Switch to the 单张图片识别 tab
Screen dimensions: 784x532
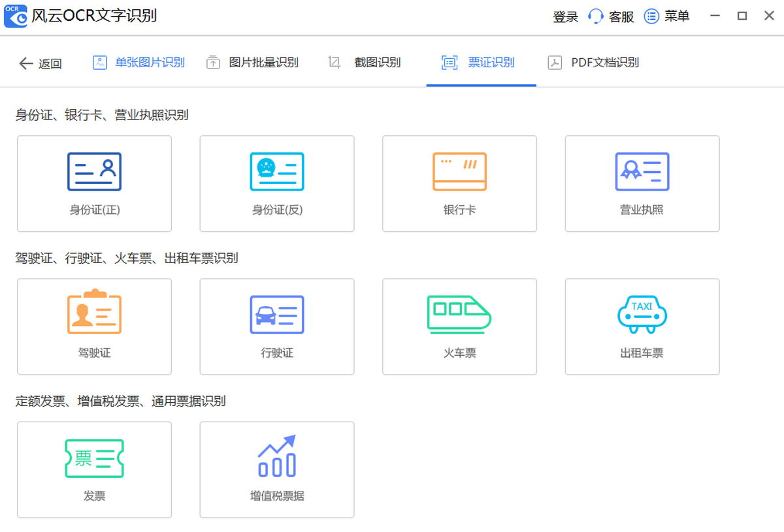pos(139,63)
